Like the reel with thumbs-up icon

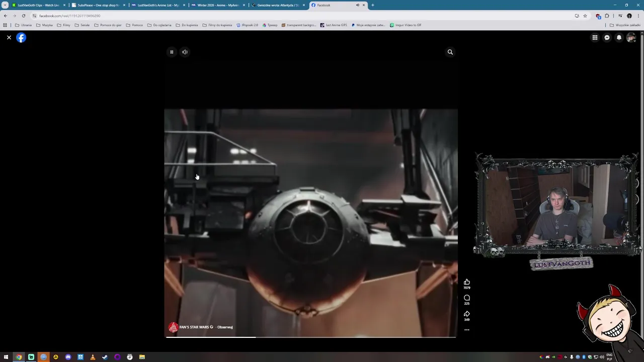coord(467,282)
